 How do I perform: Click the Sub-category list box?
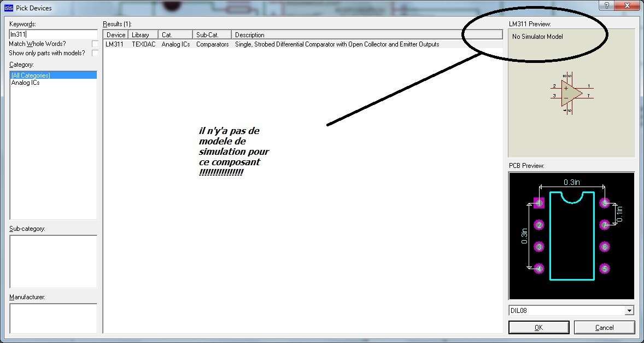point(54,261)
